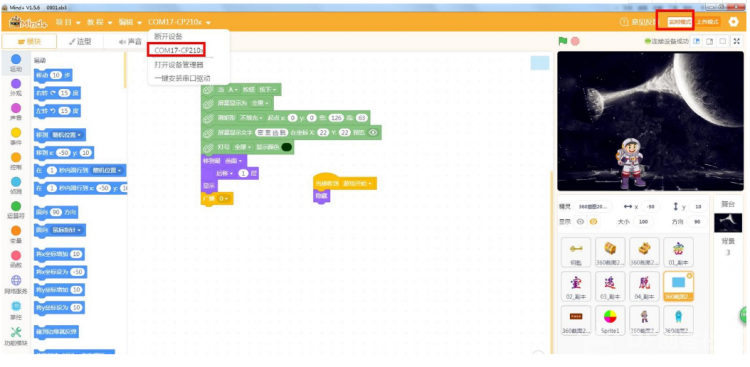750x367 pixels.
Task: Delete selected blue rectangle sprite via x
Action: coord(689,276)
